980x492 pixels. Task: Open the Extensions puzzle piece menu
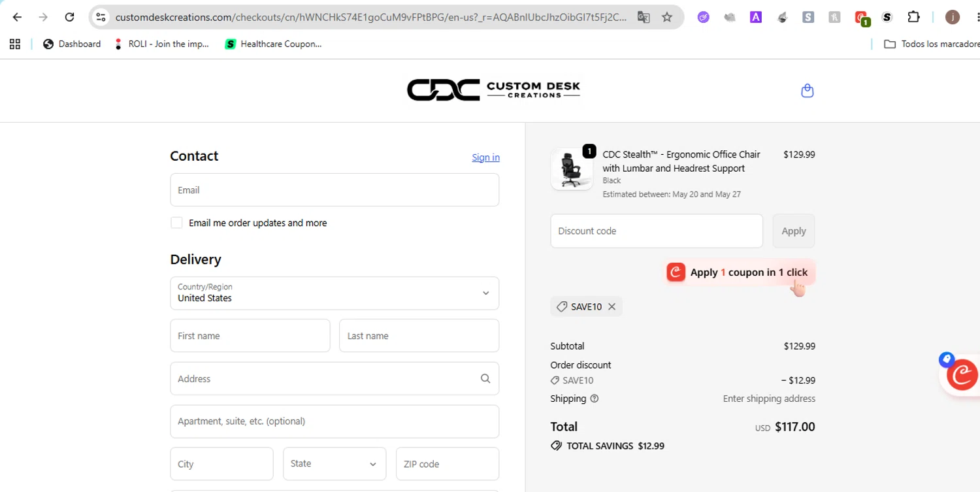913,18
